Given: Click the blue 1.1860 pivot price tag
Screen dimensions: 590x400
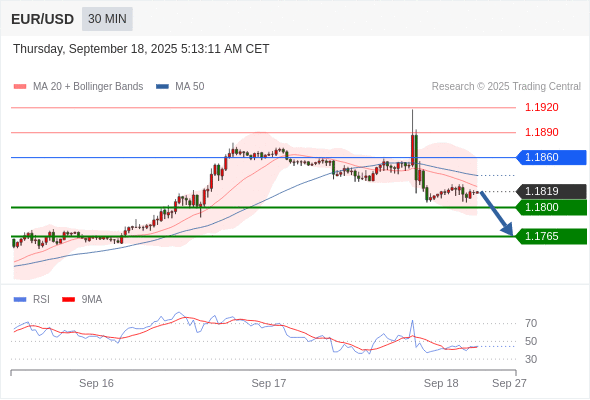Looking at the screenshot, I should point(551,157).
